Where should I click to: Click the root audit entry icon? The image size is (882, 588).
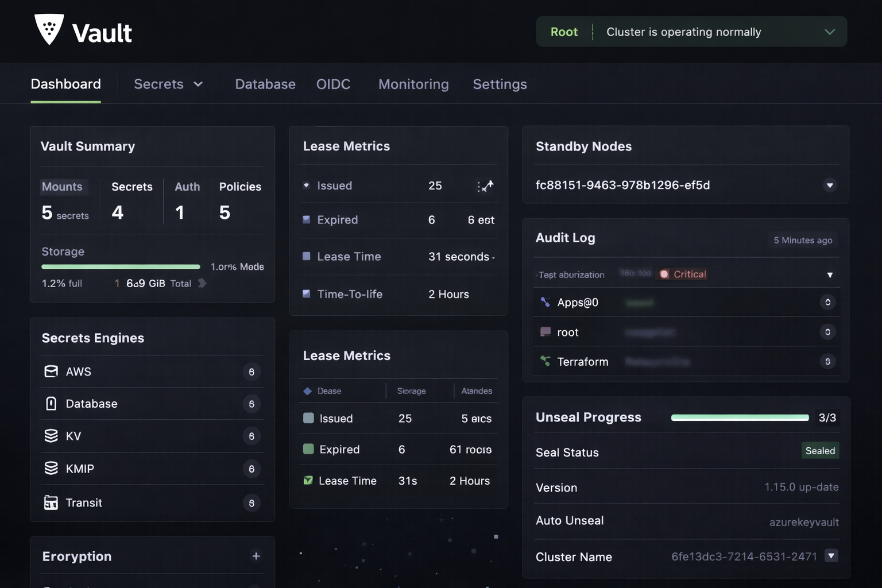[x=546, y=332]
